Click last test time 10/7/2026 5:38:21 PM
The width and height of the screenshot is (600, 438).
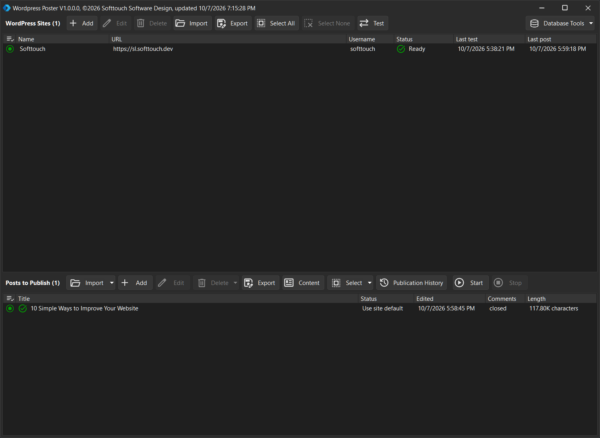pos(486,49)
